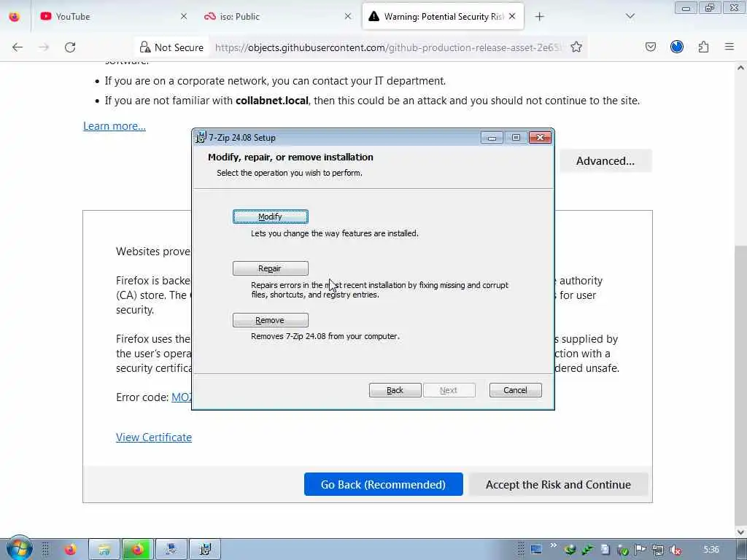
Task: Click the network connection tray icon
Action: [658, 550]
